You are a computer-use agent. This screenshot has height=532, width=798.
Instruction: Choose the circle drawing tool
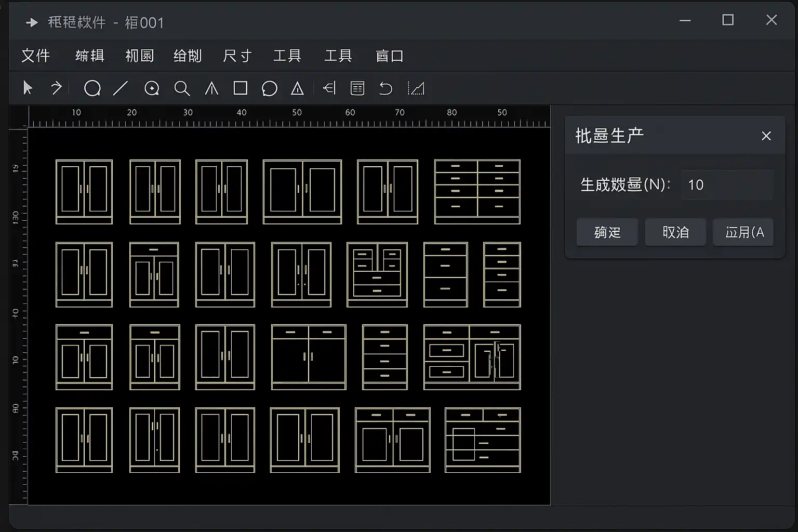(92, 88)
